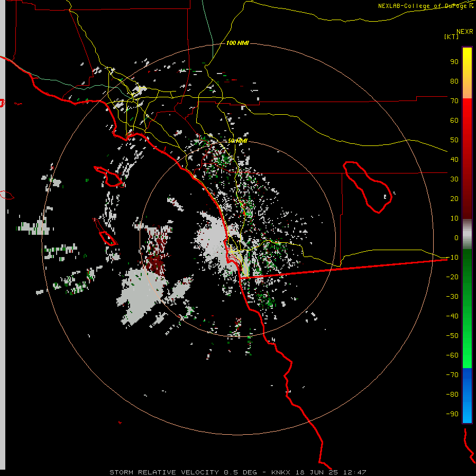
Task: Click the gray zero-velocity segment of the color bar
Action: (467, 234)
